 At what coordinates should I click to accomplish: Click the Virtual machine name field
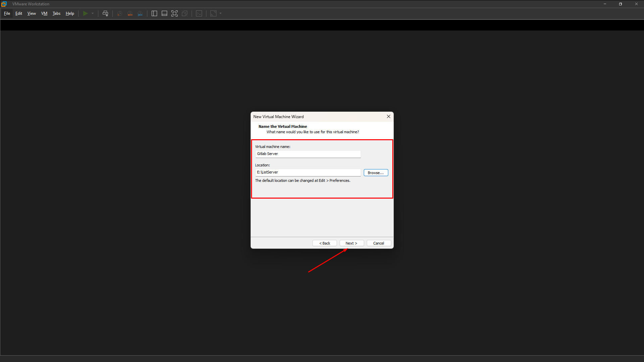click(x=308, y=154)
